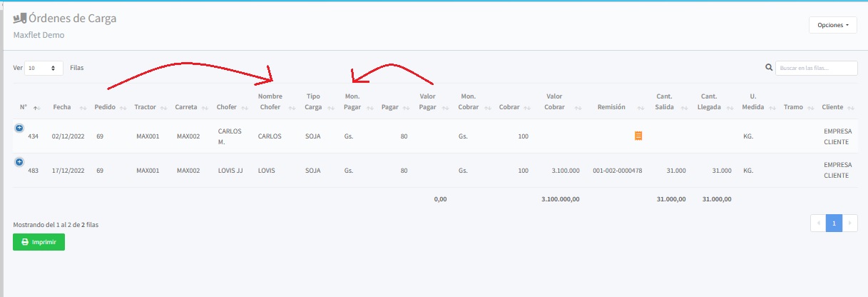Sort table by Tipo Carga column
The image size is (868, 297).
tap(313, 101)
